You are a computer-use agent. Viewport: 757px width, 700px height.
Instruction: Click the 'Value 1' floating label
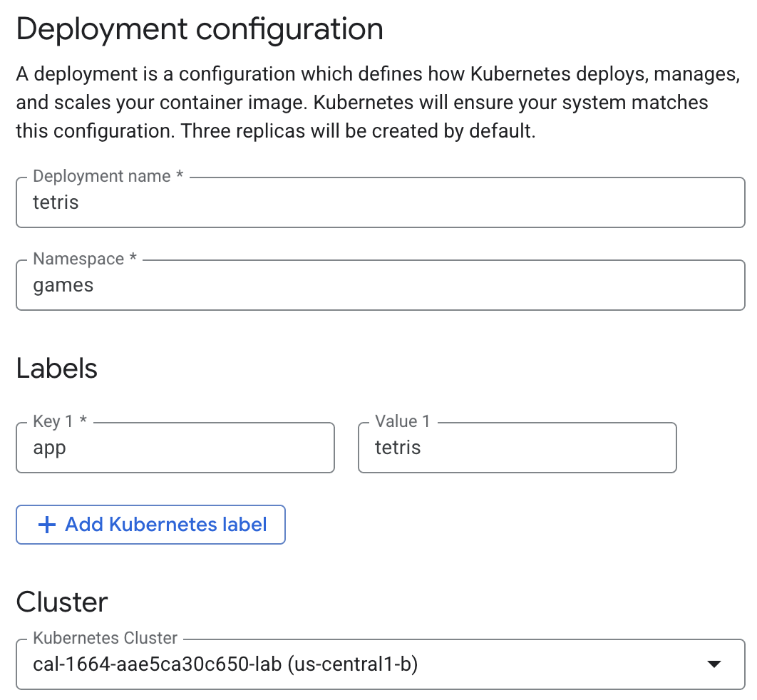403,421
